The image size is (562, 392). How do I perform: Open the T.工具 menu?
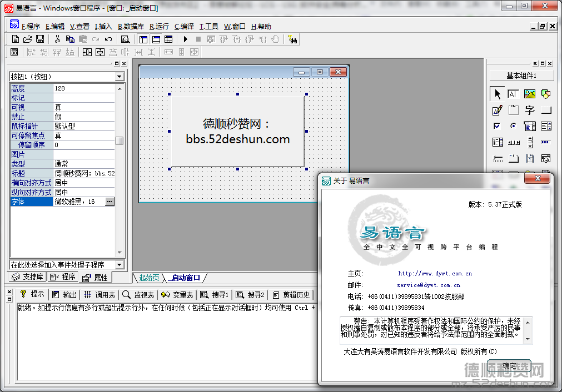click(x=208, y=27)
